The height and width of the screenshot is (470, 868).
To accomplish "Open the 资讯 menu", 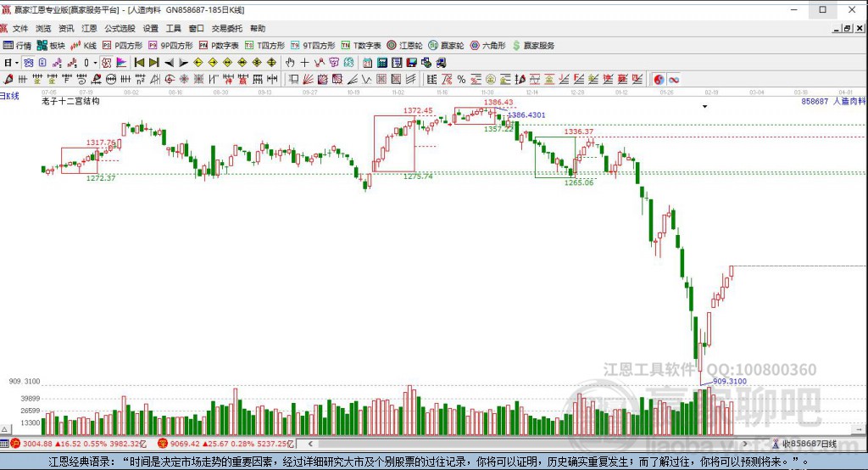I will [x=66, y=28].
